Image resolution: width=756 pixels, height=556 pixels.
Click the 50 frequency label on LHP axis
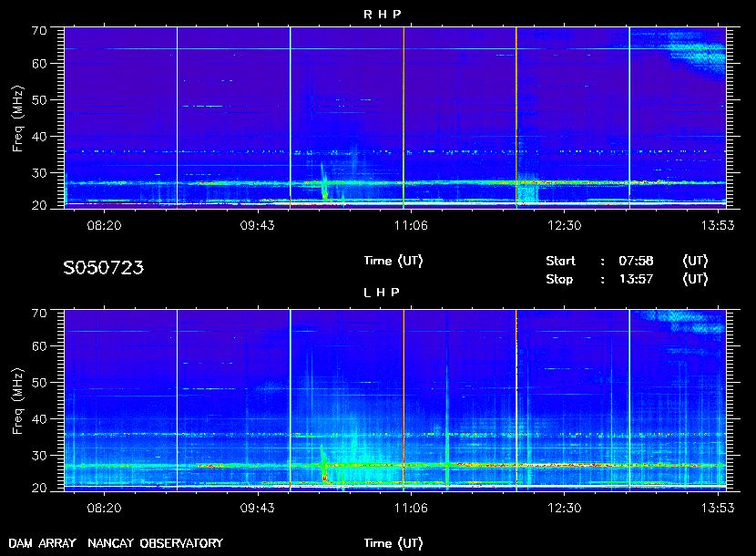tap(39, 383)
